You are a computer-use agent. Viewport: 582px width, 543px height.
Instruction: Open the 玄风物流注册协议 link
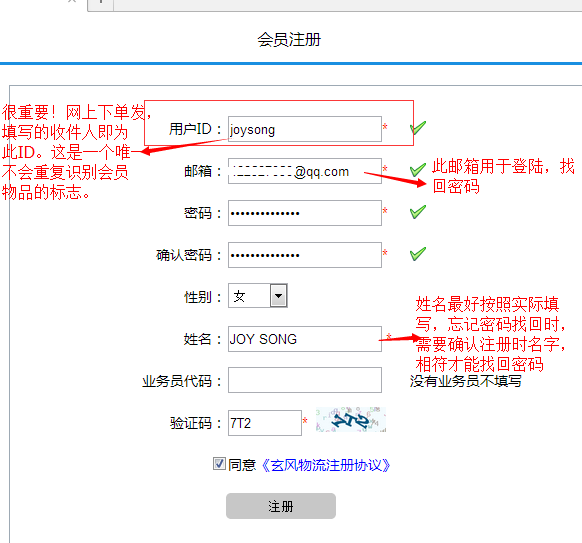(x=326, y=465)
